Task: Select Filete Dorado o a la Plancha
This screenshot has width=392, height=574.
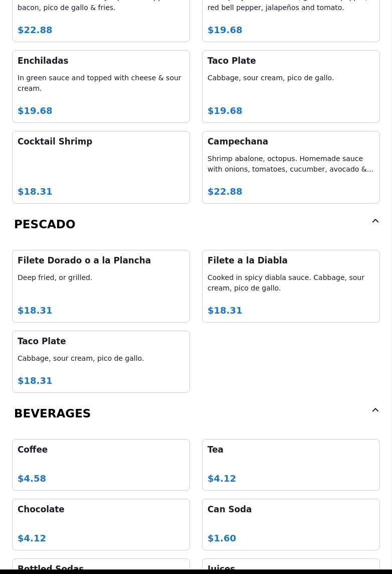Action: (101, 286)
